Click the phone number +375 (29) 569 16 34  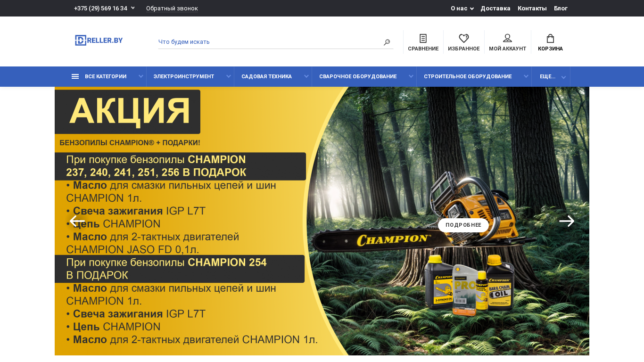coord(100,8)
